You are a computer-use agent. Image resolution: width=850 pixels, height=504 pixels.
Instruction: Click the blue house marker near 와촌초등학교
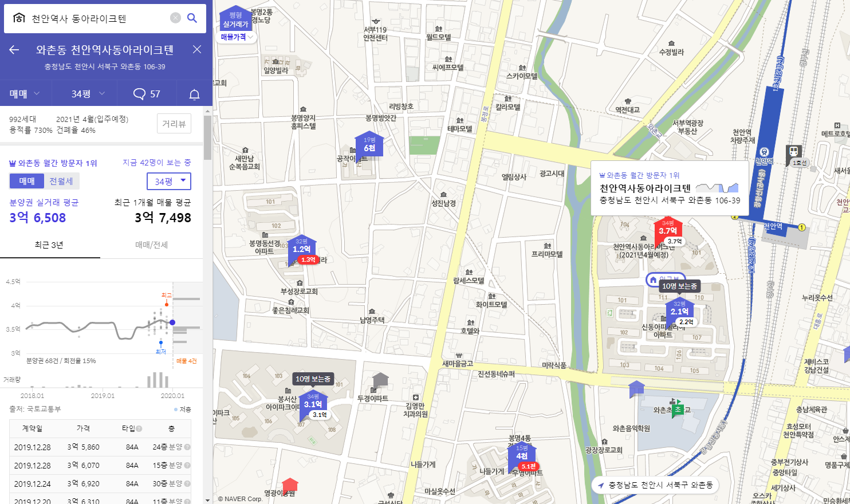click(637, 389)
